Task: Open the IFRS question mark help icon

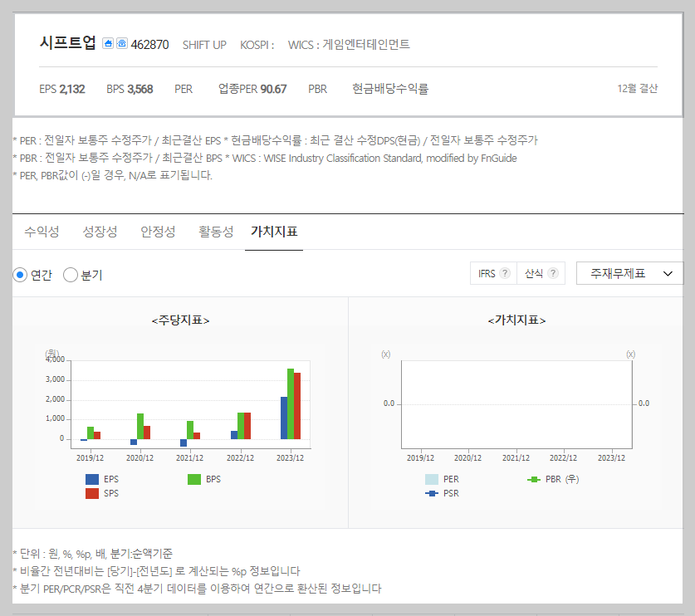Action: pos(507,272)
